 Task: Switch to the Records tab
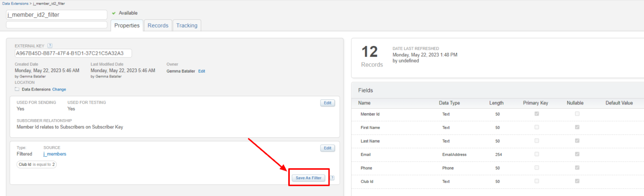tap(158, 25)
